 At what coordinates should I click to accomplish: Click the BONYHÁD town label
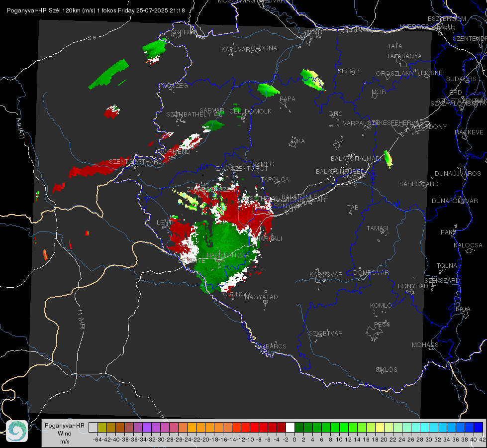click(413, 286)
